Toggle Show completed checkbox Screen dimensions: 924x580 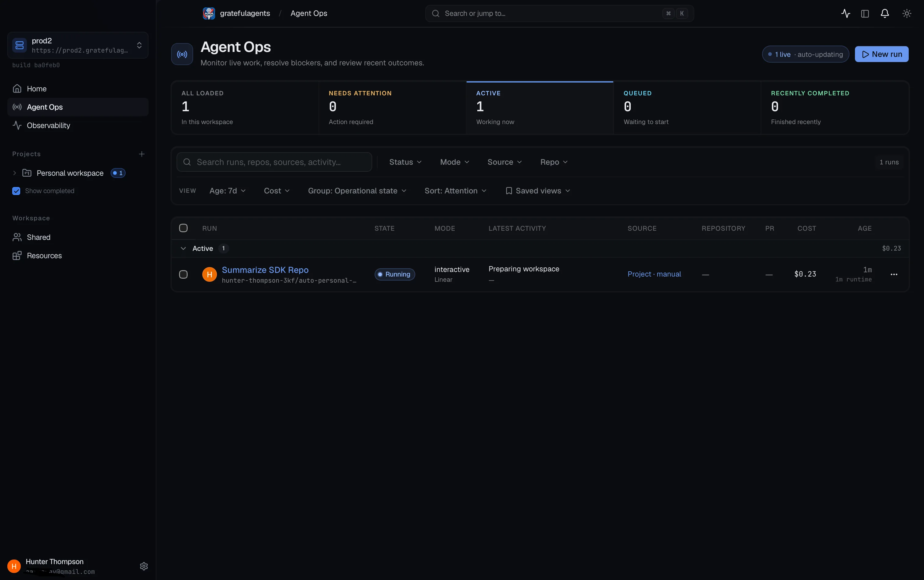pyautogui.click(x=16, y=191)
